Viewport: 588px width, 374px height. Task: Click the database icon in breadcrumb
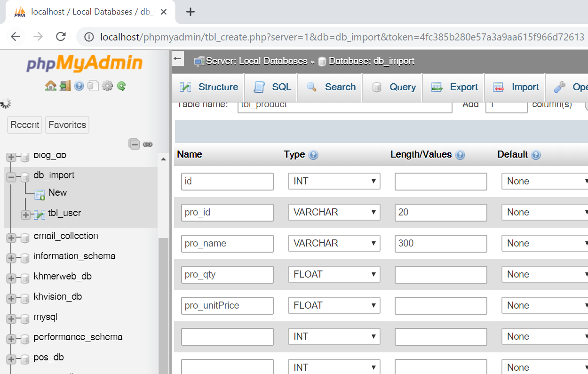(322, 61)
